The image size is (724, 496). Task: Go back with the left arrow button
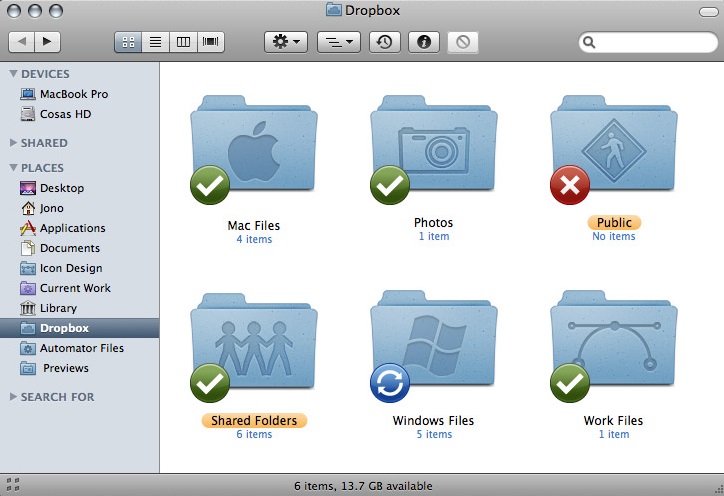21,42
